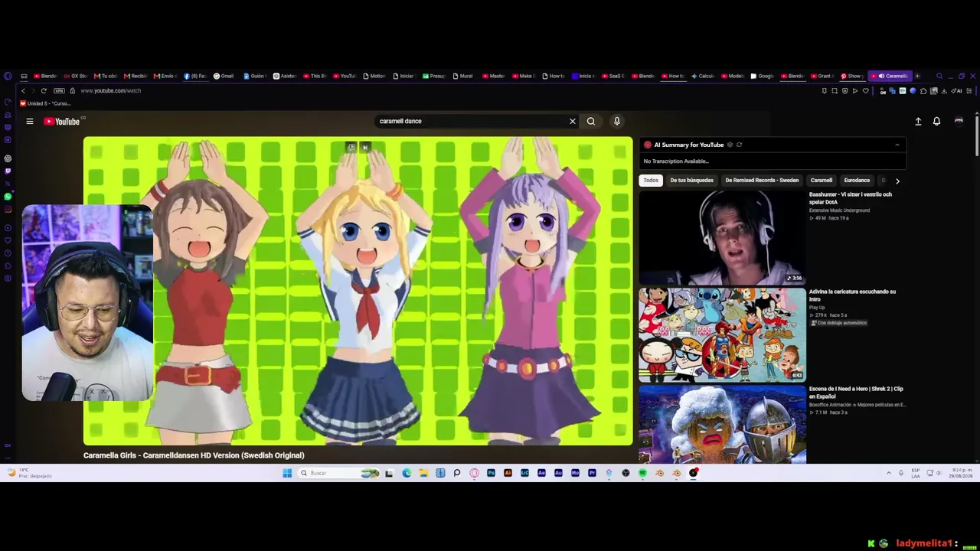980x551 pixels.
Task: Open 'Adivina la caricatura escuchando su intro' link
Action: 852,295
